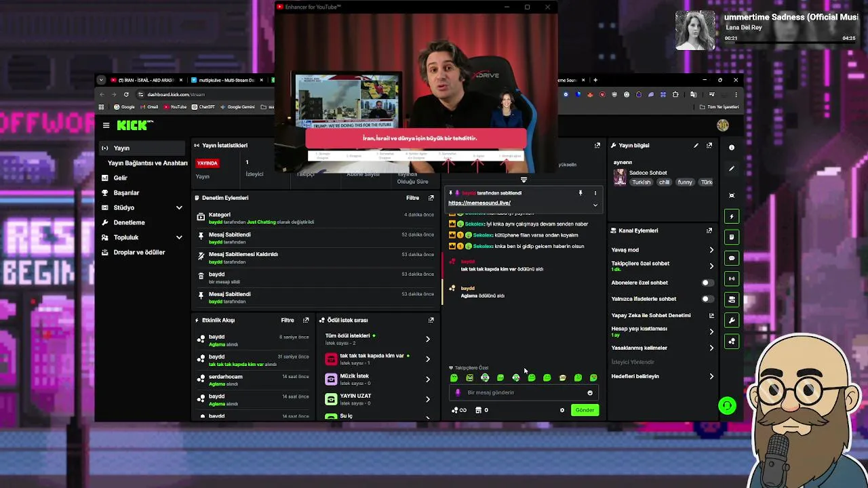Pop out the Kanal Eylemleri panel
Screen dimensions: 868x488
point(709,230)
